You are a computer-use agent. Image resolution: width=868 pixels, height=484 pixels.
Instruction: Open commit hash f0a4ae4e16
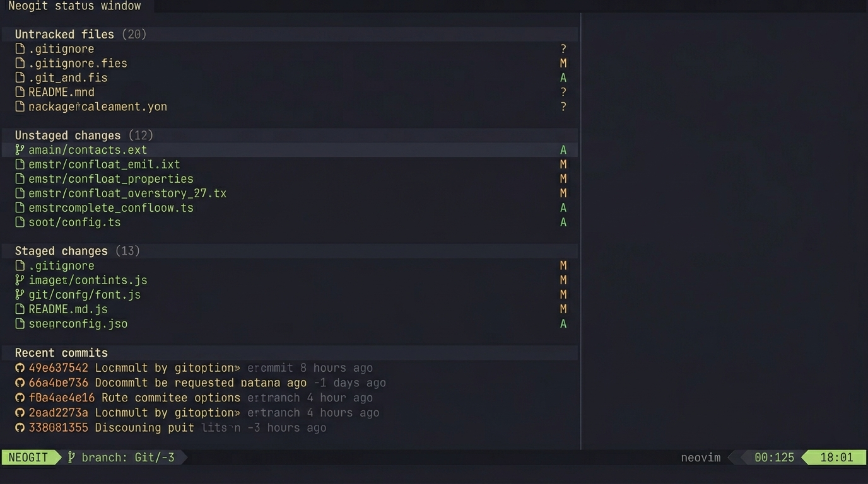pyautogui.click(x=61, y=398)
